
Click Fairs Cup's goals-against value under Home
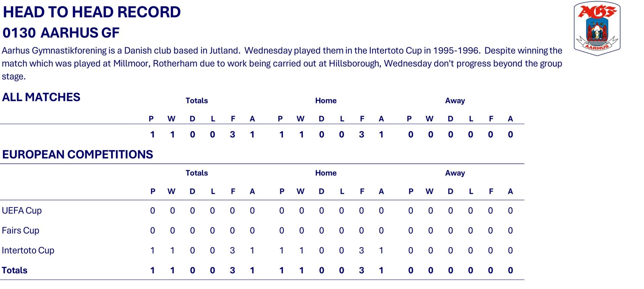pos(381,230)
